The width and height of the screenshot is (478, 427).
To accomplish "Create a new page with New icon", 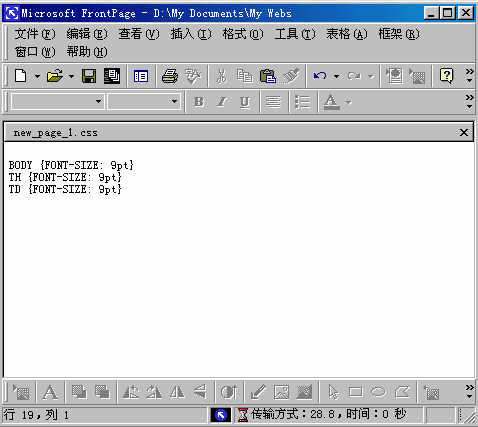I will (21, 76).
